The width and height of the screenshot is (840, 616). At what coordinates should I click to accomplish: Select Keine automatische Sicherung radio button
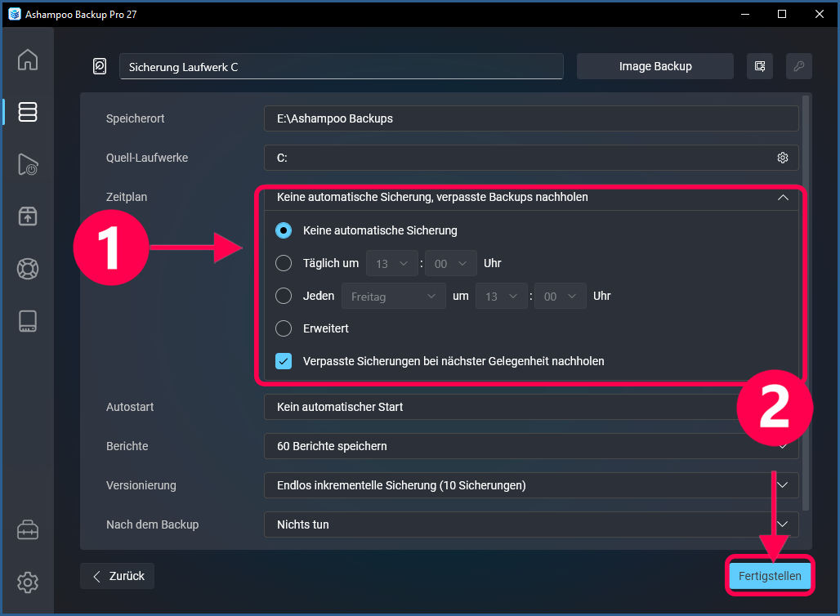284,231
